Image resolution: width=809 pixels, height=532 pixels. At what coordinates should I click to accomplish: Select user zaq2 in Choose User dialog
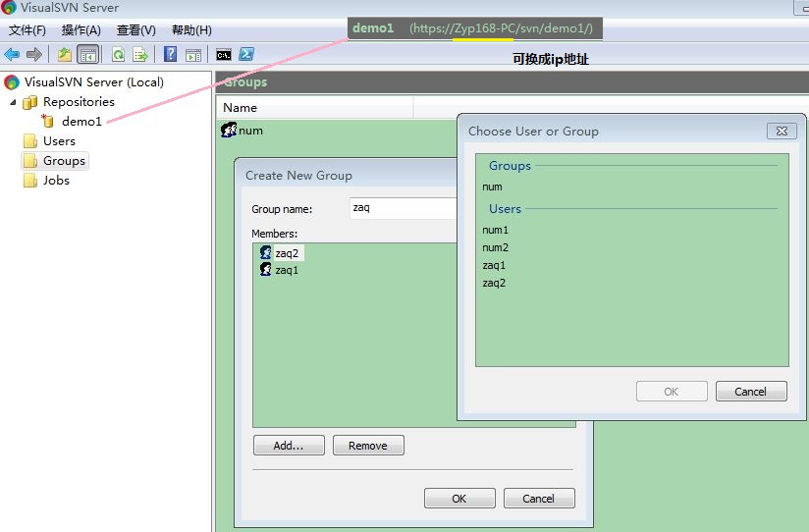[x=494, y=283]
